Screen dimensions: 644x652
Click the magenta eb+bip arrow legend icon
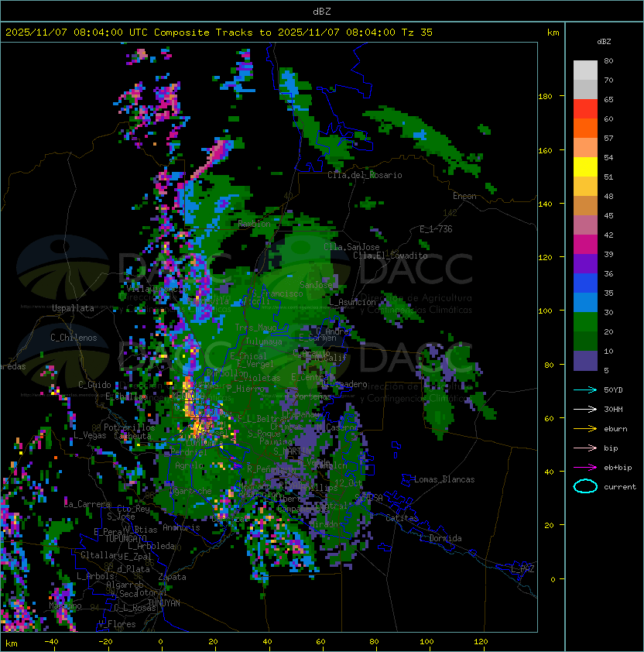585,468
